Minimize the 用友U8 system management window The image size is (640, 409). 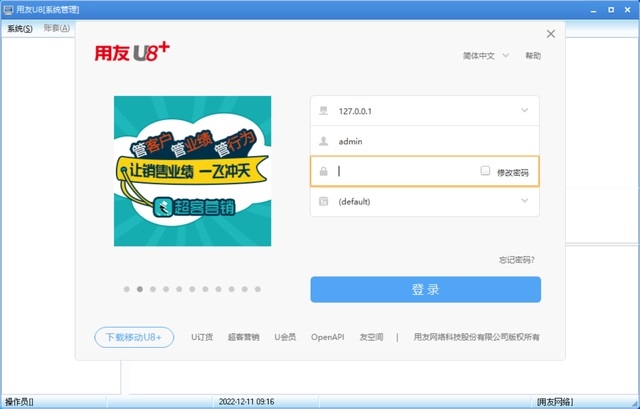(x=593, y=10)
